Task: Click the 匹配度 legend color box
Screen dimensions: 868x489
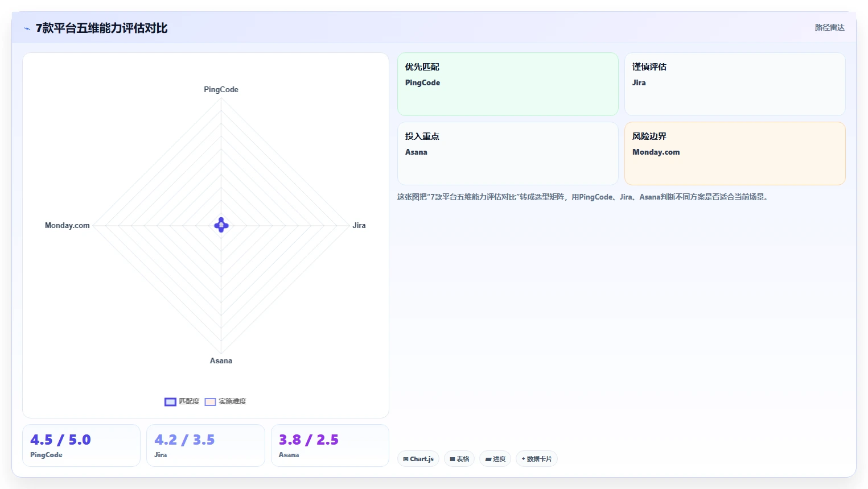Action: [x=170, y=402]
